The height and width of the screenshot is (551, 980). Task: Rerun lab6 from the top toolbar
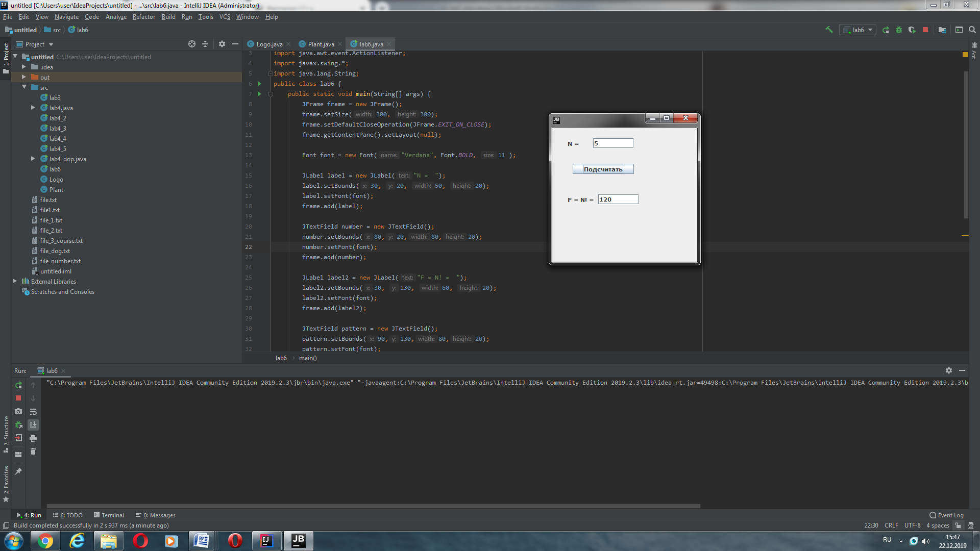(x=886, y=30)
